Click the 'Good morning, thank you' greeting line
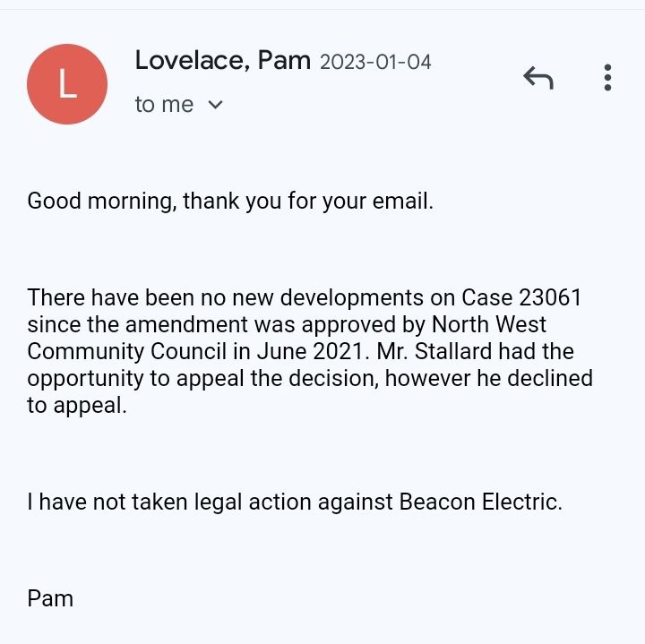The image size is (645, 644). pyautogui.click(x=230, y=202)
